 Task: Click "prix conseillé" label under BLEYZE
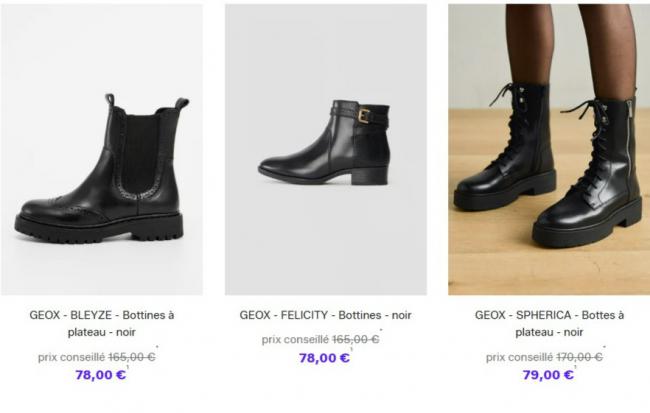click(x=70, y=356)
